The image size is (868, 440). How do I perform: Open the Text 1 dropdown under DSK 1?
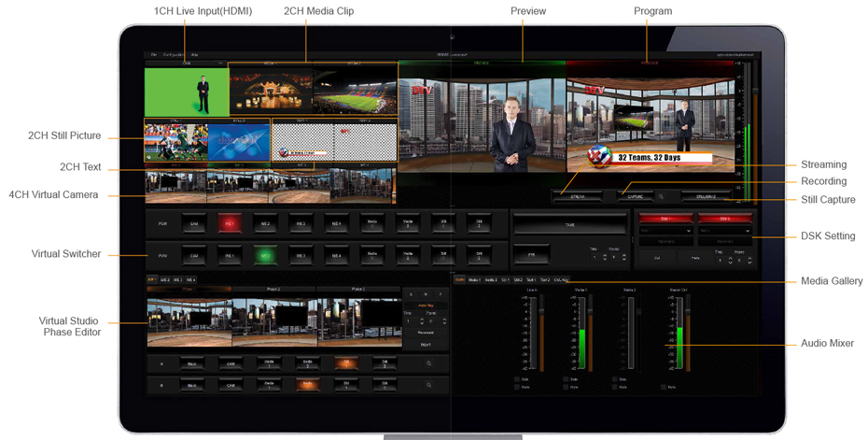[x=665, y=230]
